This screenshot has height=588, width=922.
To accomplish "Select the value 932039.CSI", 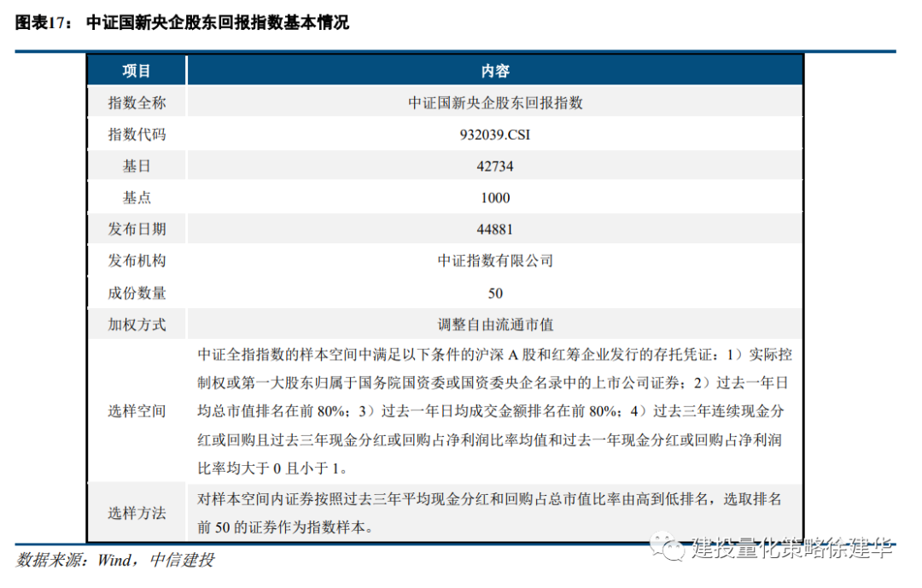I will coord(495,135).
